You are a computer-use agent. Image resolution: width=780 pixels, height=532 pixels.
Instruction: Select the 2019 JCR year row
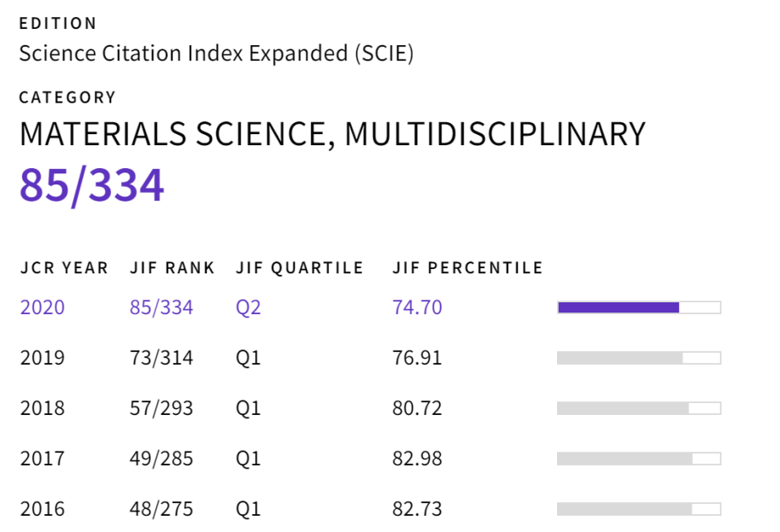click(42, 358)
